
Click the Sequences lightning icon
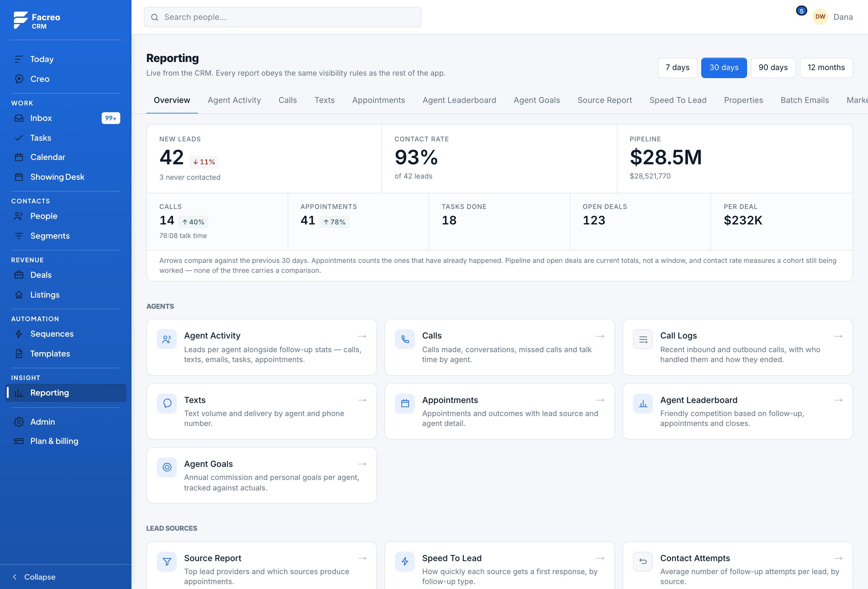(19, 334)
